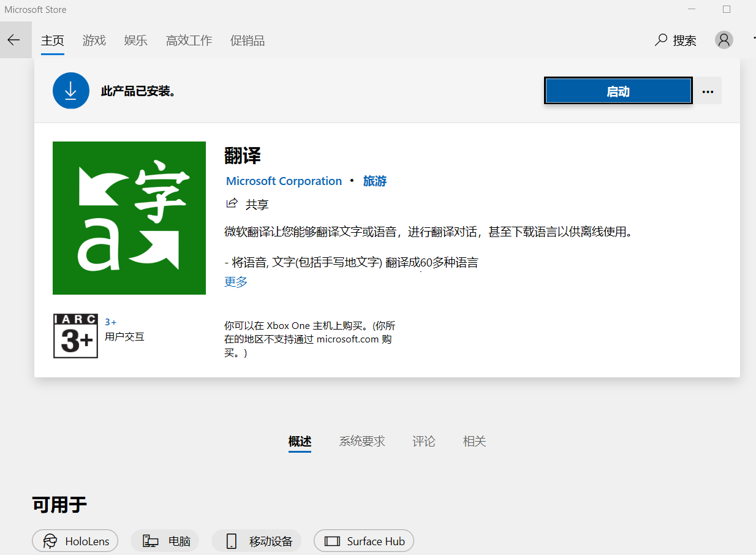This screenshot has width=756, height=555.
Task: Click the 电脑 device chip
Action: click(165, 541)
